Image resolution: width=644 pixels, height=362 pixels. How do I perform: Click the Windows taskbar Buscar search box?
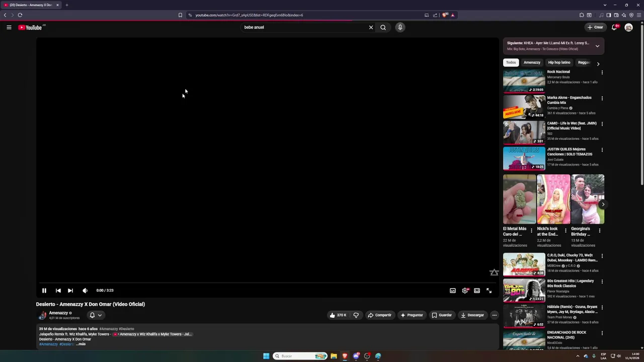(300, 356)
